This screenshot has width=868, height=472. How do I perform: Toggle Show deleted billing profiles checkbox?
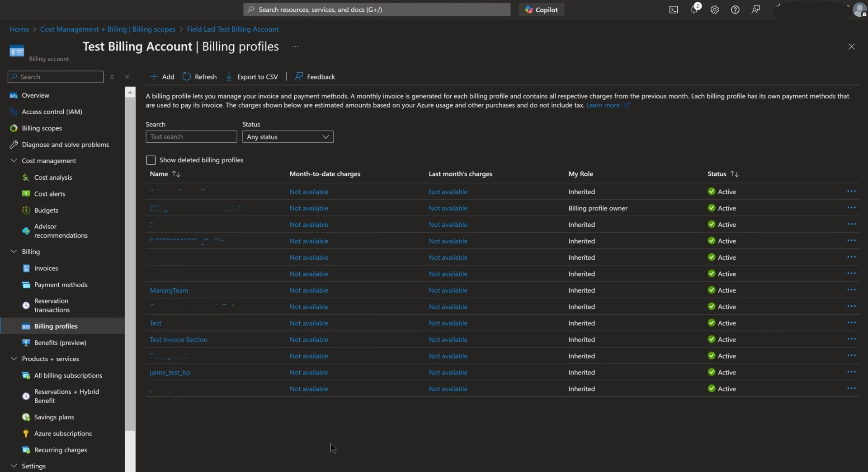pyautogui.click(x=151, y=160)
